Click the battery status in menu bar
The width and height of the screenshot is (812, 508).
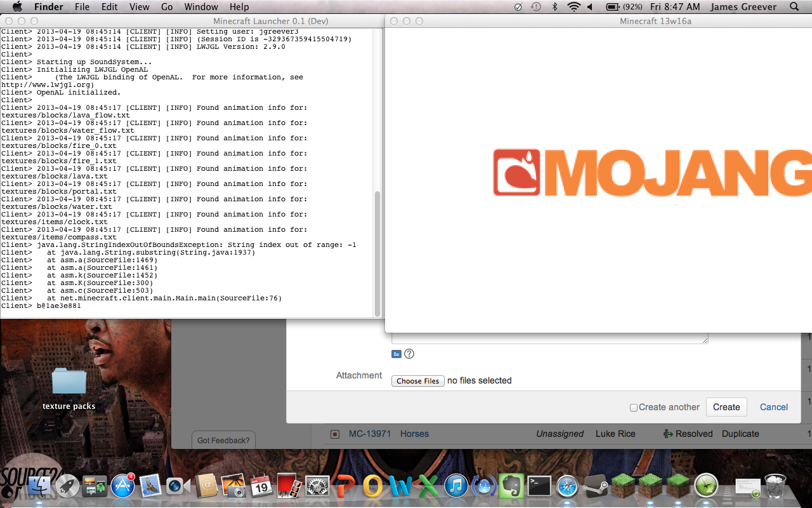click(624, 7)
